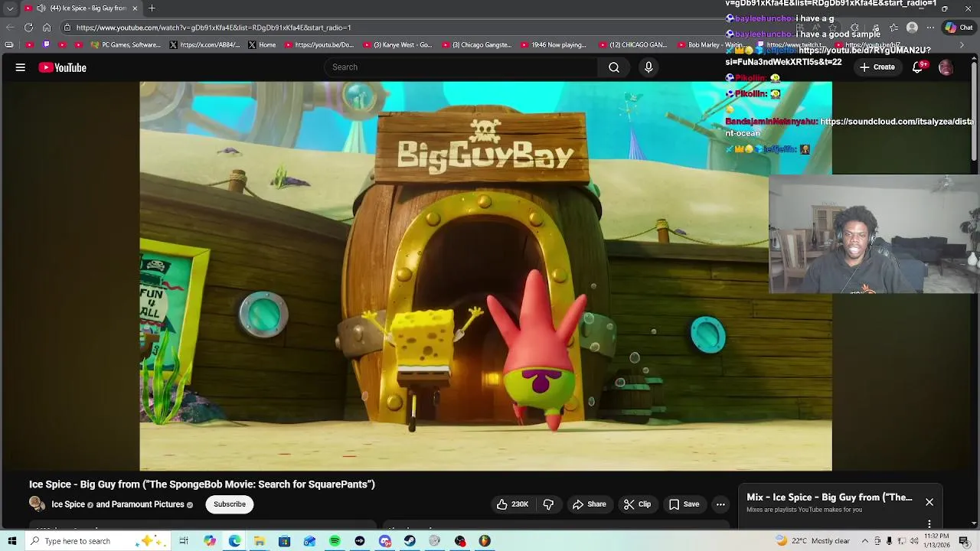View site information lock icon
The image size is (980, 551).
pos(67,28)
